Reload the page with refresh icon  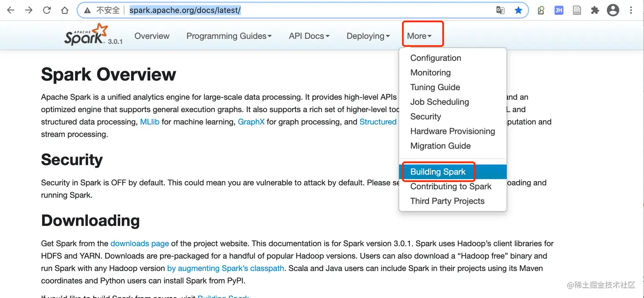point(47,10)
